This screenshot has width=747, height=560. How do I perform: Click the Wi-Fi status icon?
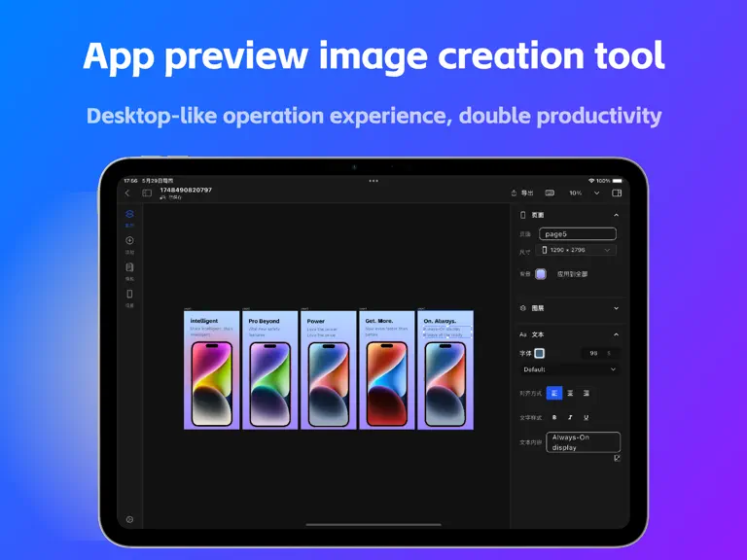tap(591, 181)
